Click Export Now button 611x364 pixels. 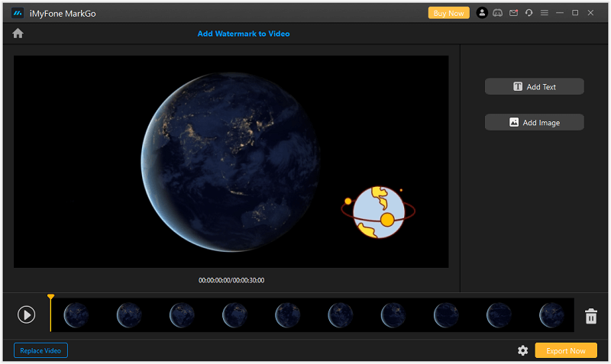566,350
